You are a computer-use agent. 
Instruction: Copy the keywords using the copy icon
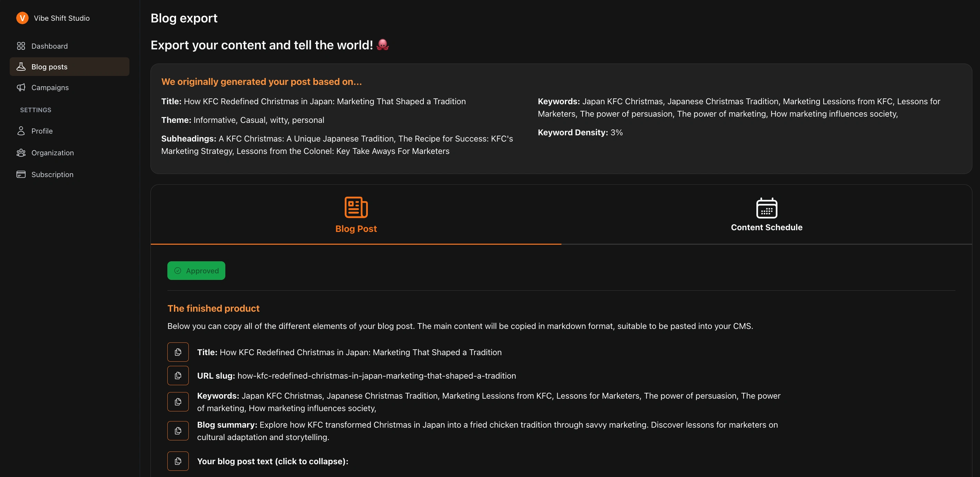pos(178,401)
